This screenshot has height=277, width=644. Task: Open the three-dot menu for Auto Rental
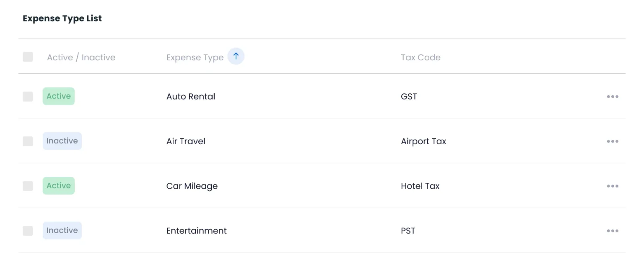click(613, 96)
